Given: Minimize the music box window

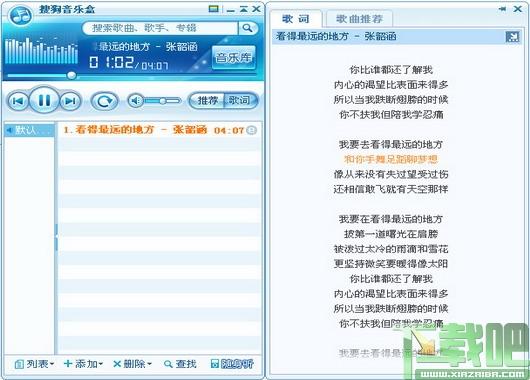Looking at the screenshot, I should pyautogui.click(x=231, y=10).
